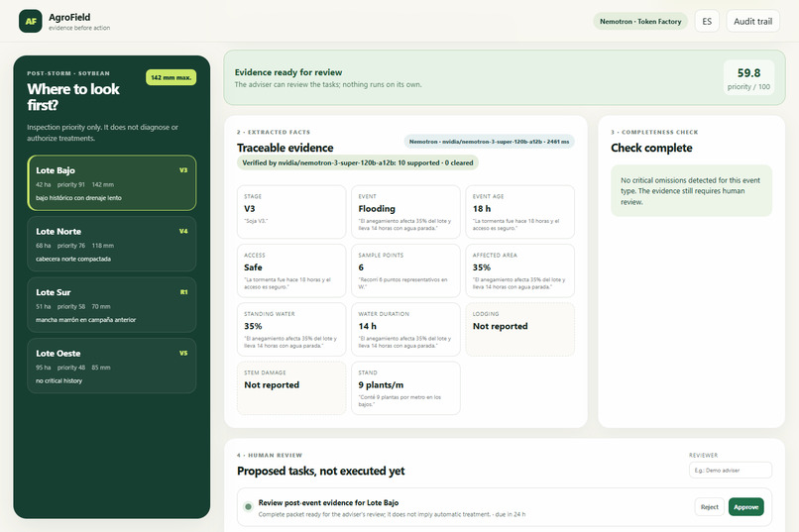Open the Standing Water 35% card
Image resolution: width=799 pixels, height=532 pixels.
click(x=291, y=329)
